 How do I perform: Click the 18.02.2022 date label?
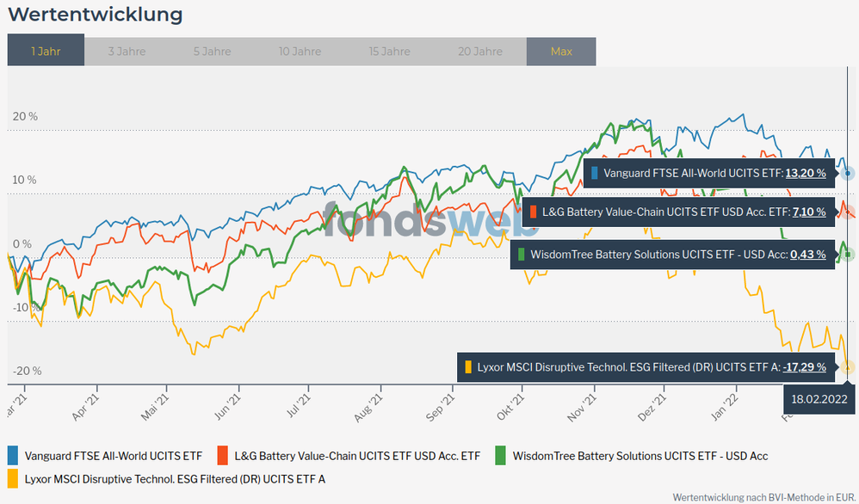coord(818,398)
